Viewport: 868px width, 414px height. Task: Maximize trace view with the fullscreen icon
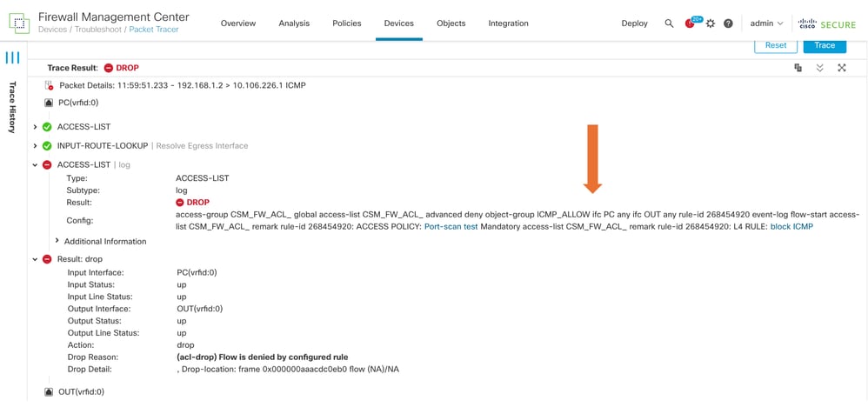point(842,68)
